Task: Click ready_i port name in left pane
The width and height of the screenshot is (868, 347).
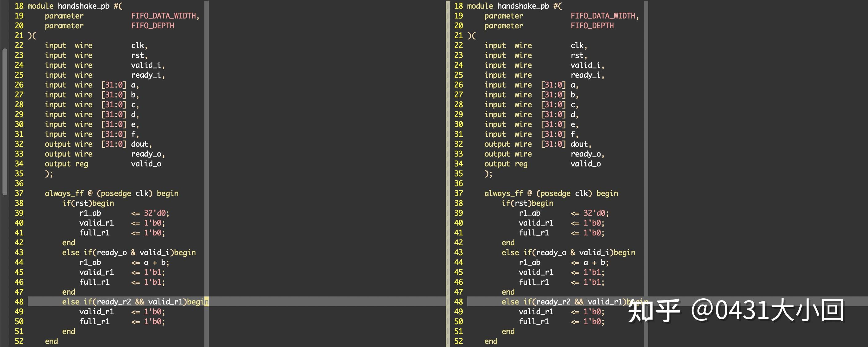Action: [146, 75]
